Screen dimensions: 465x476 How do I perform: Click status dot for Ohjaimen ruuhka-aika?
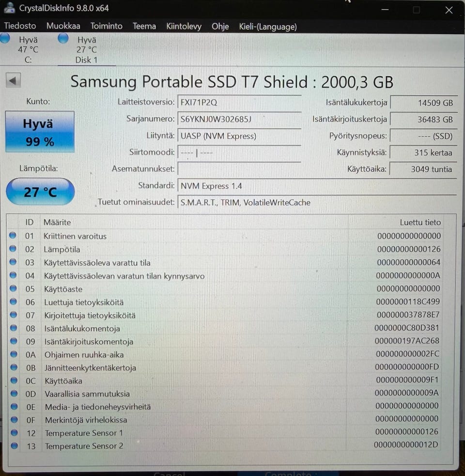14,354
